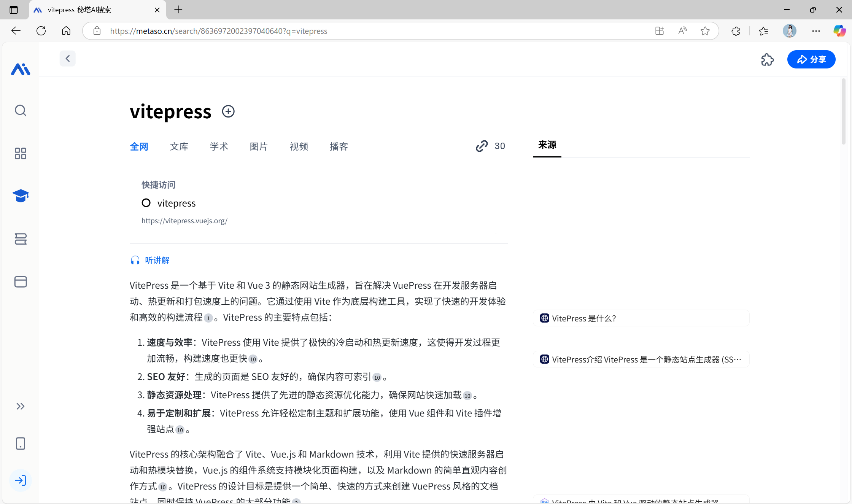Switch to the 学术 tab
This screenshot has height=504, width=852.
click(219, 146)
